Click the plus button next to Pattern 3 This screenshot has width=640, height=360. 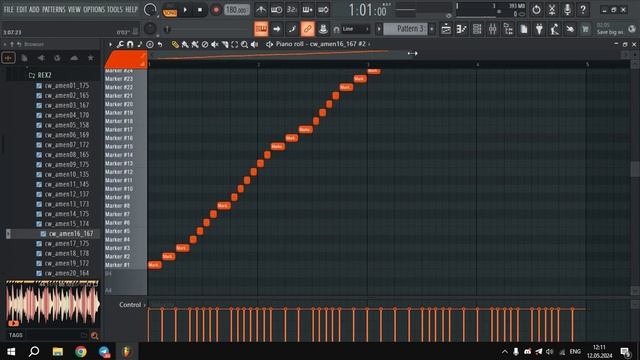tap(432, 29)
